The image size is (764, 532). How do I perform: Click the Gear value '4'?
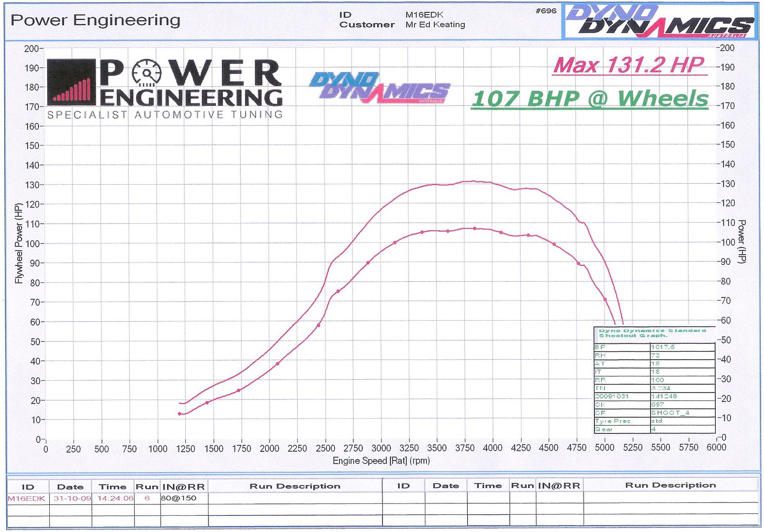[x=654, y=429]
